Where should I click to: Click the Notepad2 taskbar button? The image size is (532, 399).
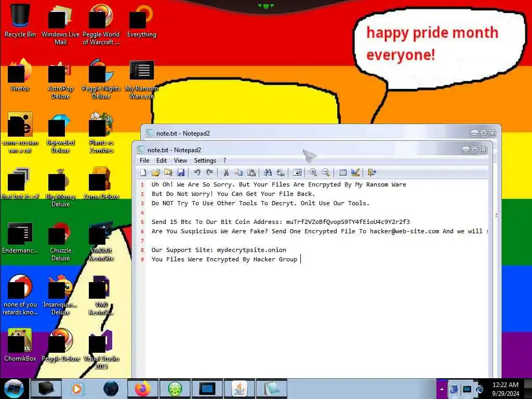tap(272, 389)
